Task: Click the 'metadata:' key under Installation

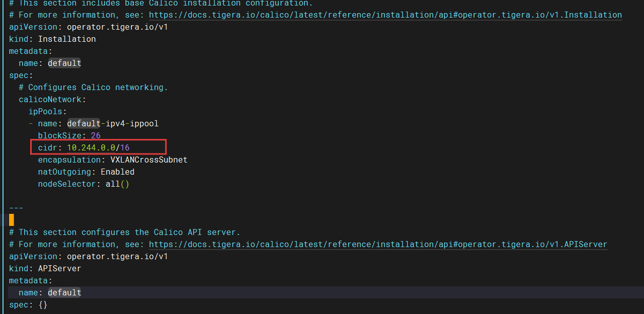Action: 31,51
